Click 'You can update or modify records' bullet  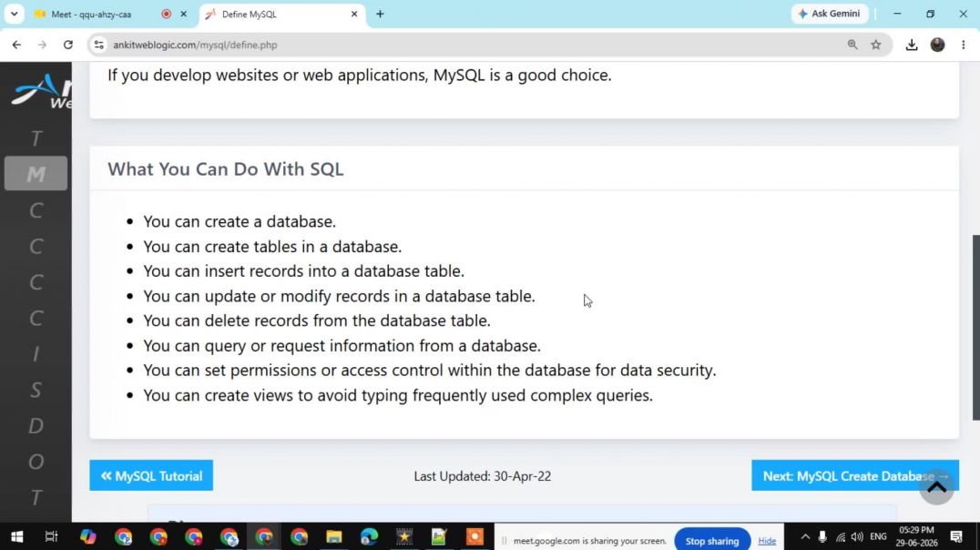coord(340,296)
